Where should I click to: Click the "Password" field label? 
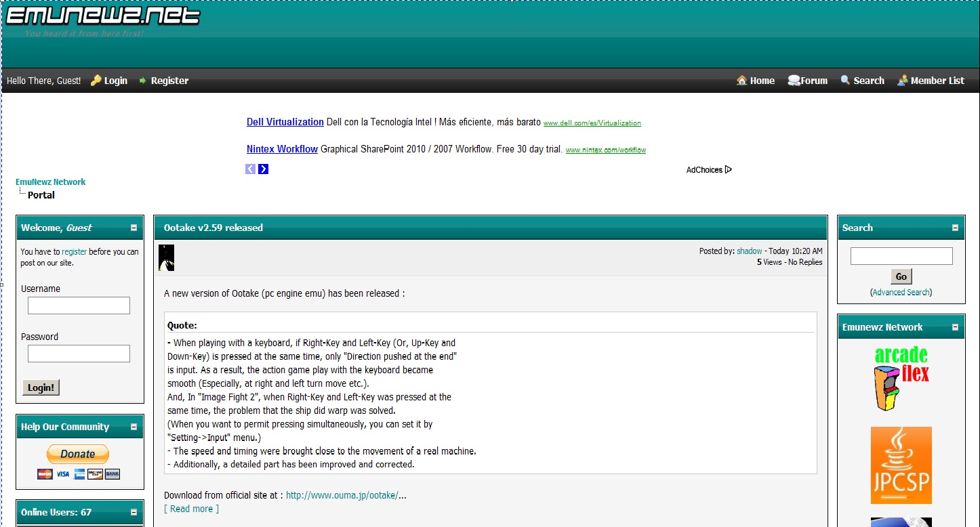(39, 337)
